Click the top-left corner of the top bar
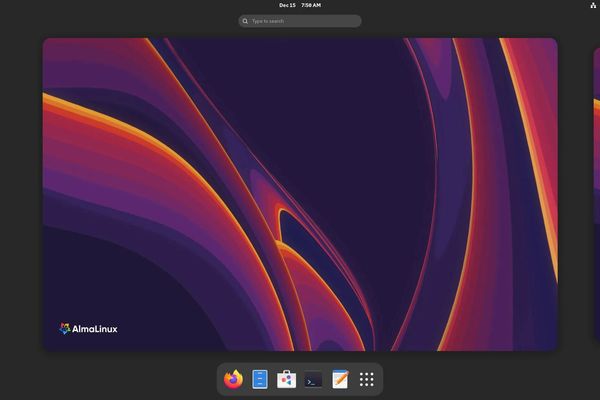This screenshot has height=400, width=600. click(x=3, y=3)
